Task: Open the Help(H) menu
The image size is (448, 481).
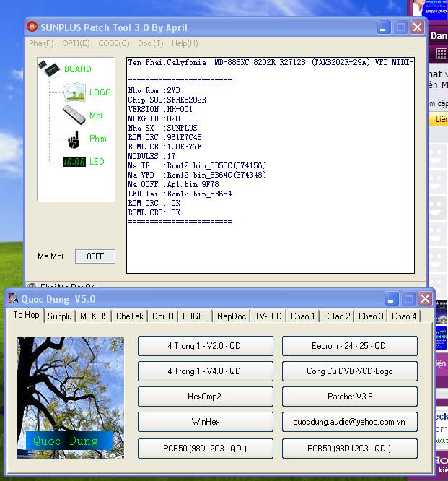Action: click(185, 43)
